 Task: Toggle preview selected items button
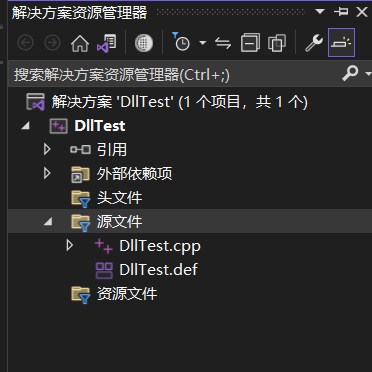341,43
